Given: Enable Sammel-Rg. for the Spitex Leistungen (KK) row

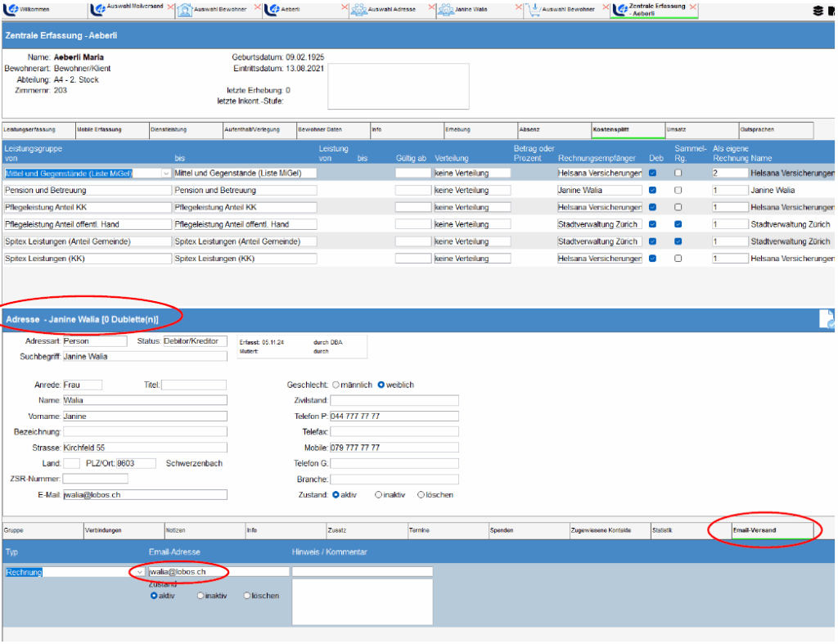Looking at the screenshot, I should tap(678, 259).
